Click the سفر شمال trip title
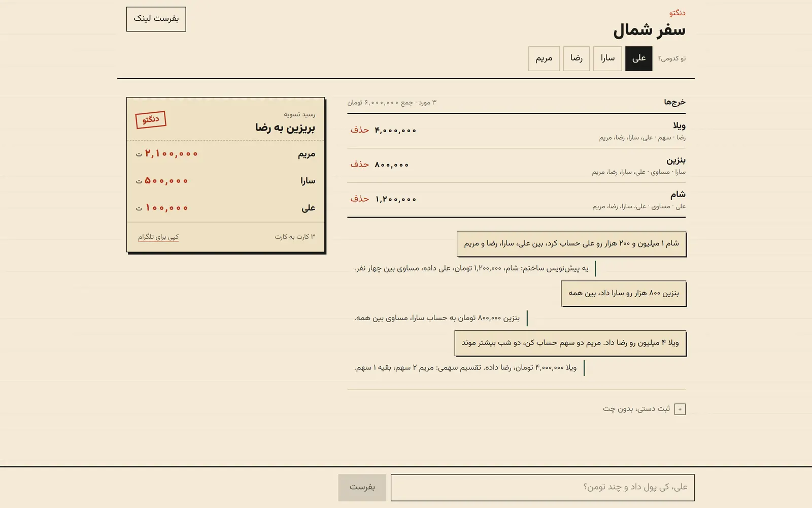This screenshot has width=812, height=508. tap(649, 30)
